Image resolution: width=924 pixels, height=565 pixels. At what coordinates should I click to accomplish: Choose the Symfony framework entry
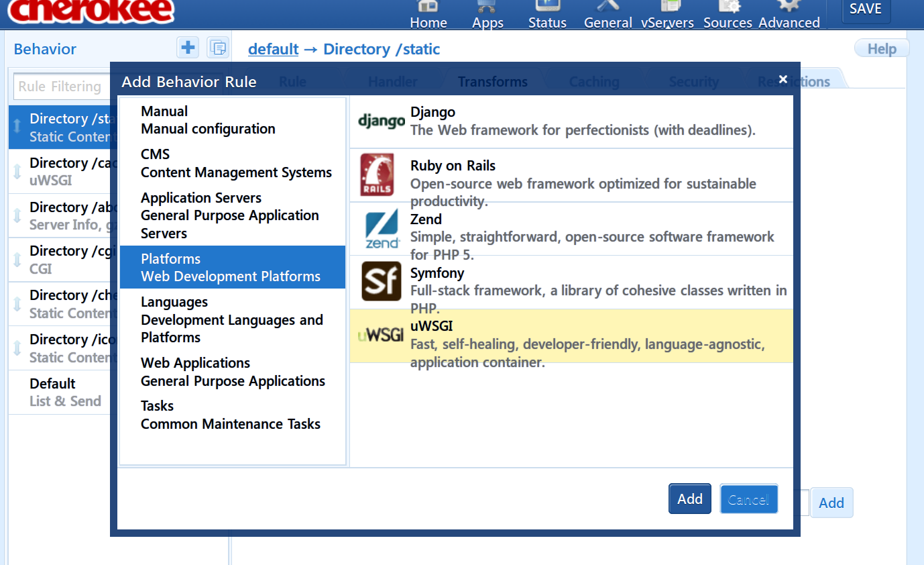click(x=571, y=282)
